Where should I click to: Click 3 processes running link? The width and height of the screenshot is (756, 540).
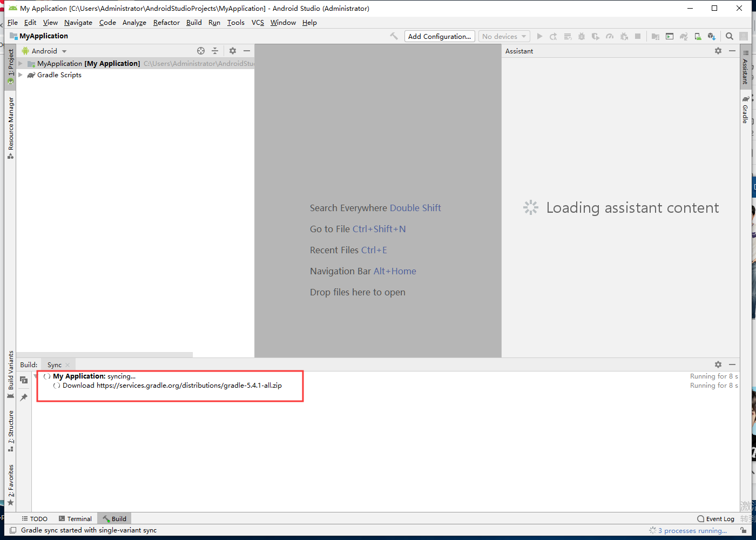[x=693, y=530]
